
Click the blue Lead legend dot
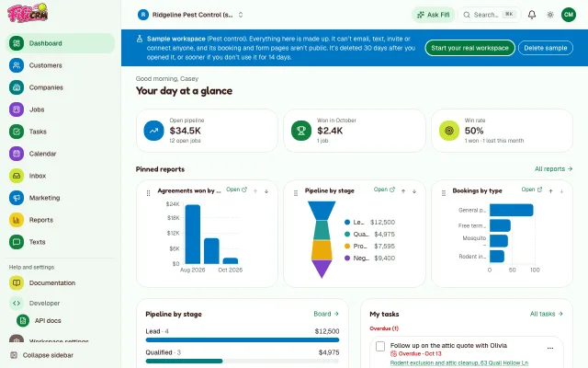(x=347, y=223)
